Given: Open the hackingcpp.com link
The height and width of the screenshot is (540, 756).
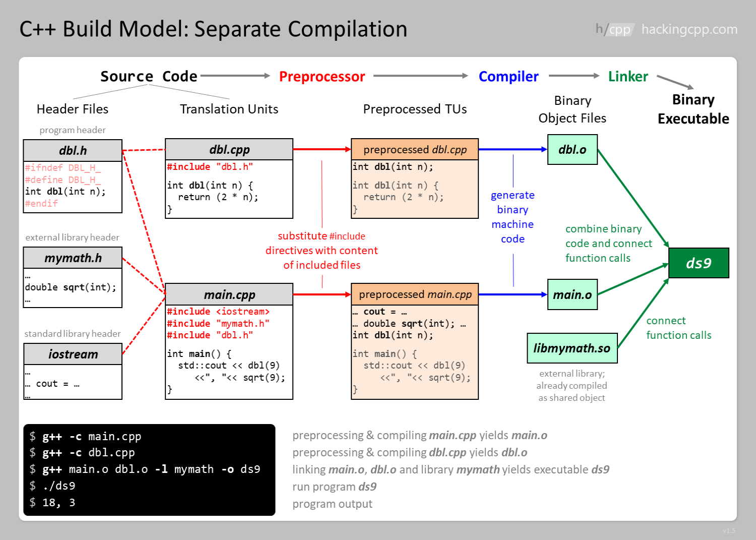Looking at the screenshot, I should tap(689, 29).
